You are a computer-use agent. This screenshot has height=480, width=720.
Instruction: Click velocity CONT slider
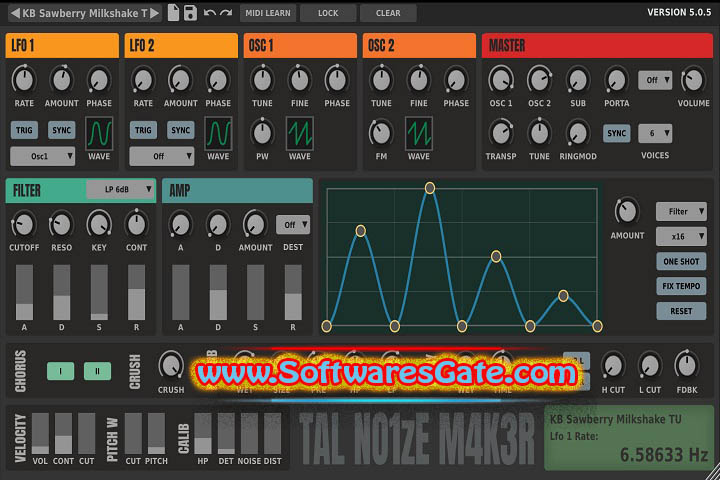click(63, 433)
